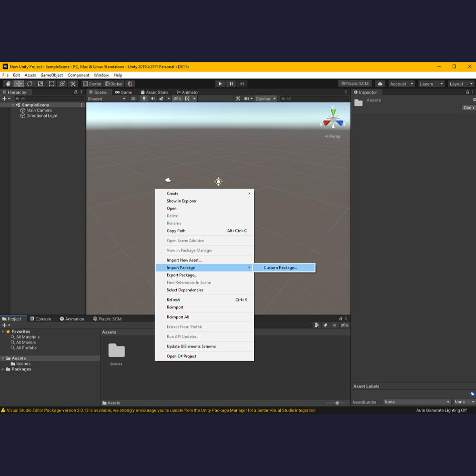Image resolution: width=476 pixels, height=476 pixels.
Task: Click the Plastic SCM toolbar button
Action: click(355, 84)
